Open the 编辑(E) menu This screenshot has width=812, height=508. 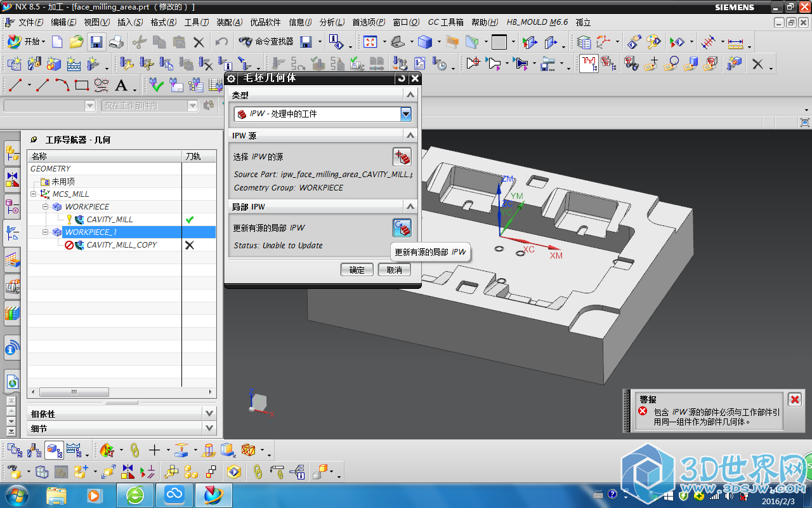point(63,22)
